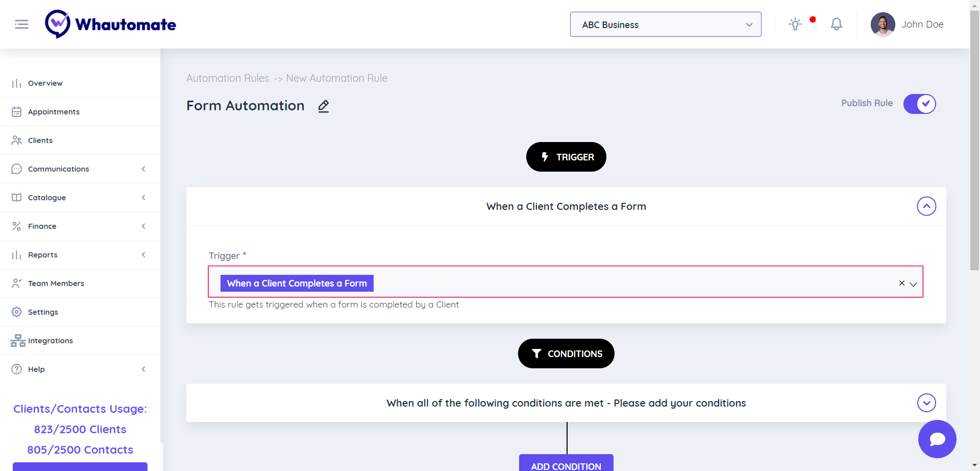
Task: Open the chat support bubble
Action: point(937,439)
